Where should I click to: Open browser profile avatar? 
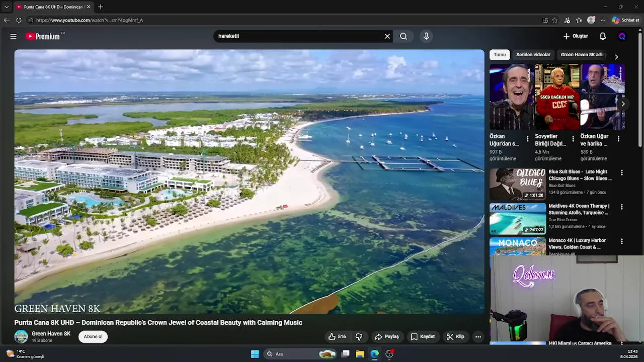591,20
